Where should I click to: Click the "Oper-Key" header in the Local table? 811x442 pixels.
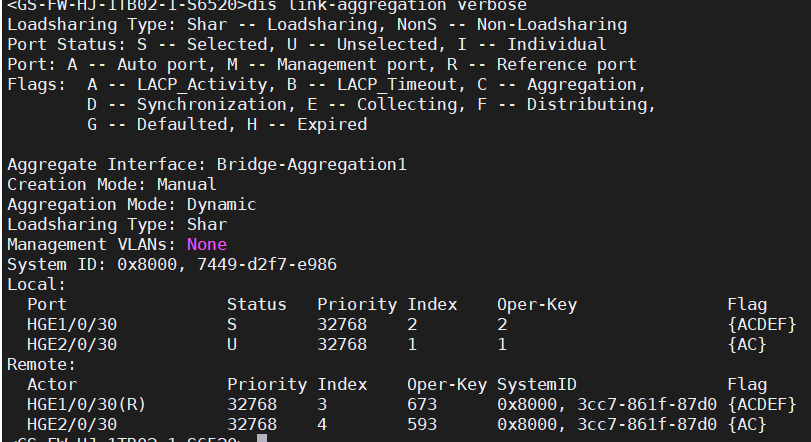pos(537,304)
